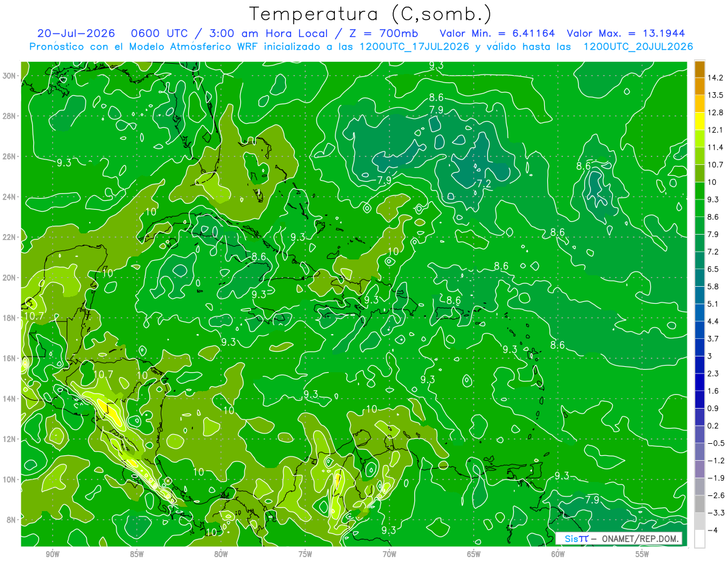
Task: Click the Sisπ ONAMET/REP.DOM. logo box
Action: (x=619, y=538)
